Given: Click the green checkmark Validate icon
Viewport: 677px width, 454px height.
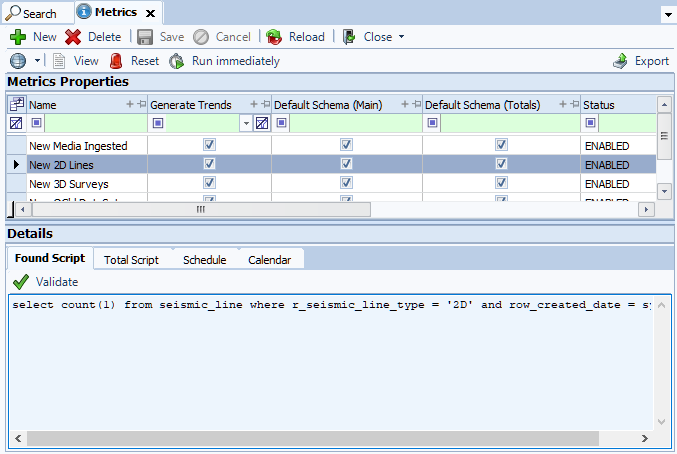Looking at the screenshot, I should coord(21,282).
